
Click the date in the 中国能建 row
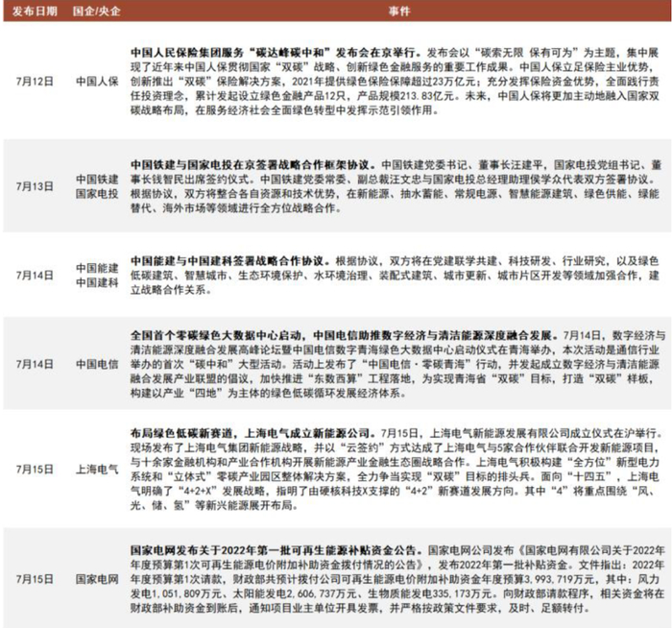point(35,276)
